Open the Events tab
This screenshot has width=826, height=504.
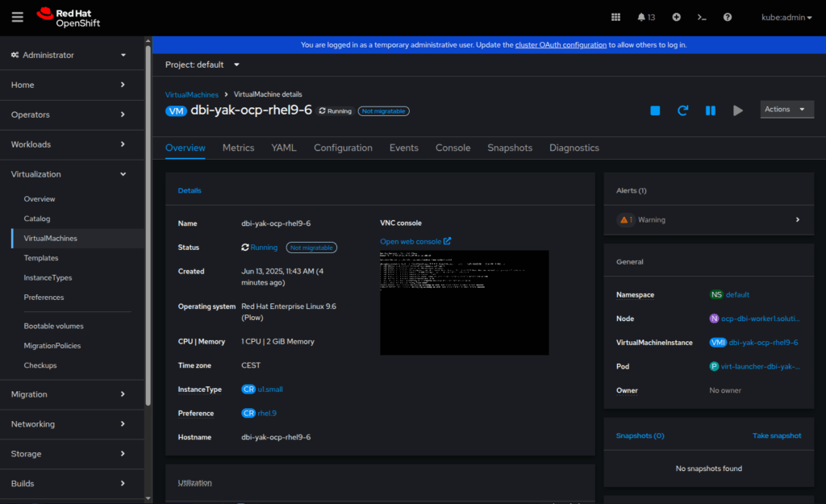(404, 148)
